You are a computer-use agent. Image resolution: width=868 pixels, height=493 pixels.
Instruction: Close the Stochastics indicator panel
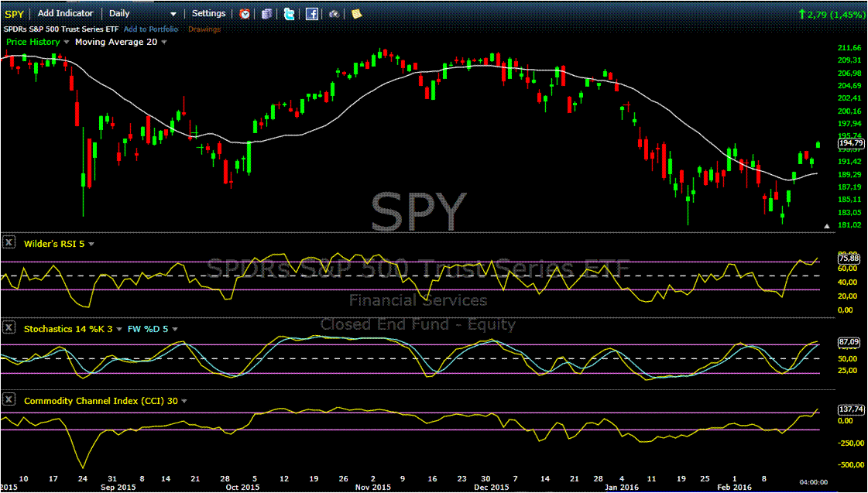tap(9, 328)
